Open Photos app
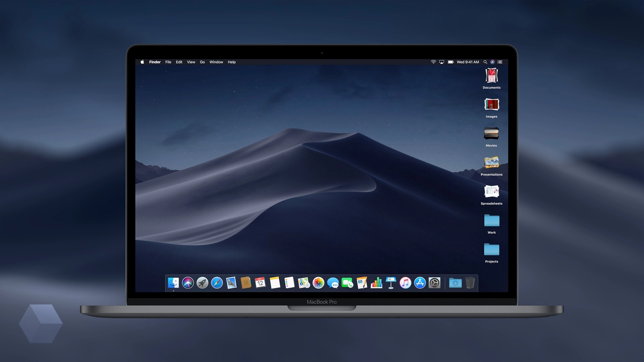 pyautogui.click(x=318, y=283)
